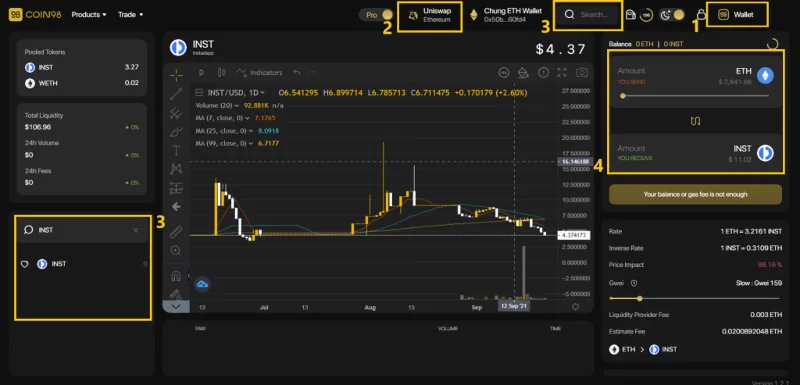Select the XABCD pattern tool
Viewport: 800px width, 385px height.
click(x=176, y=168)
